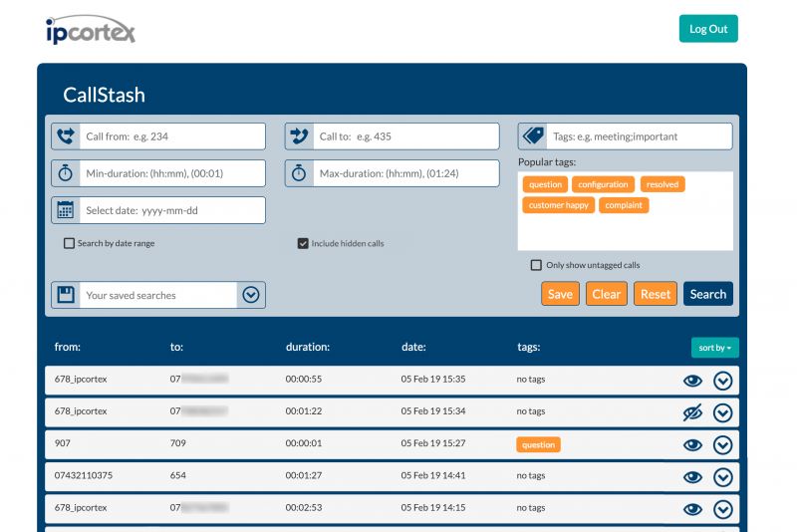Click the Your saved searches field
The height and width of the screenshot is (532, 797).
(x=158, y=295)
